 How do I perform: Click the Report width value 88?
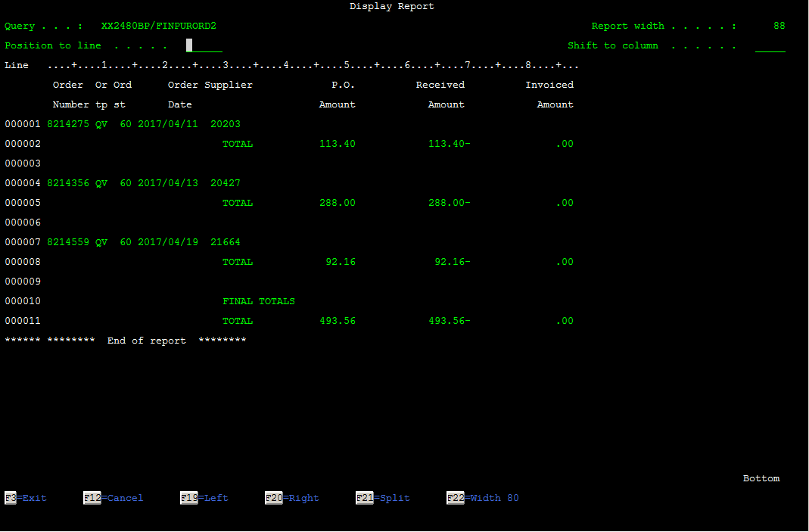(779, 26)
